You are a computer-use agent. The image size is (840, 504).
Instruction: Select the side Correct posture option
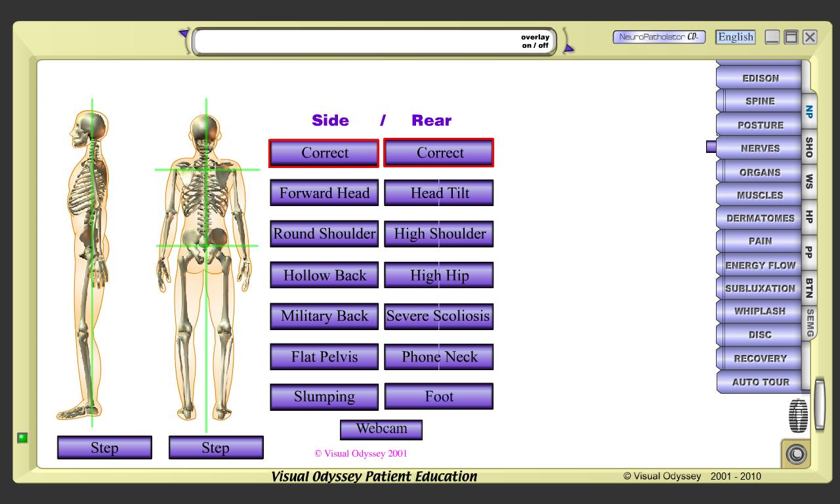324,153
